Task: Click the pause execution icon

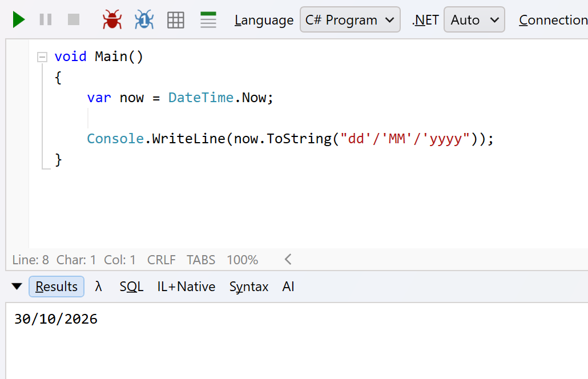Action: (46, 19)
